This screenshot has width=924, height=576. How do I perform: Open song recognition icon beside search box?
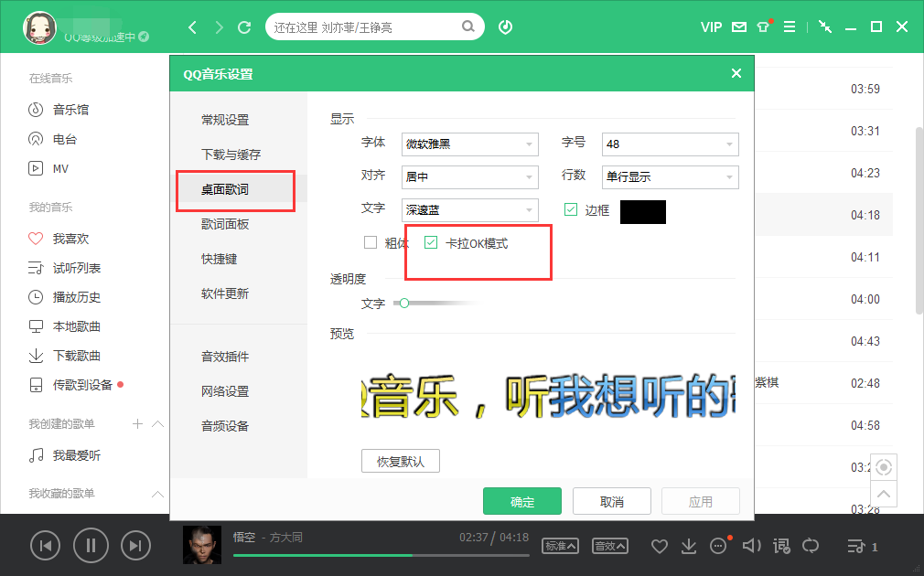point(505,27)
